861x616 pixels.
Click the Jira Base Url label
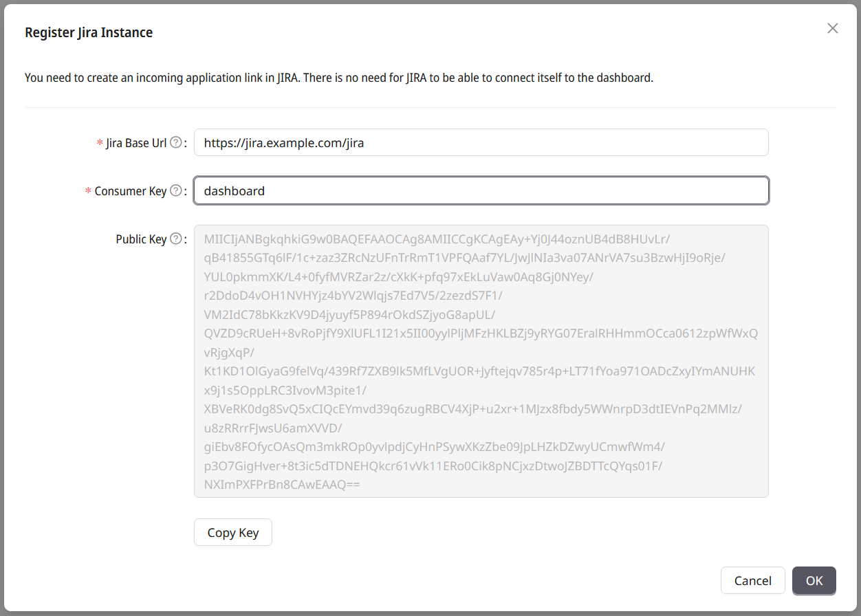point(136,143)
